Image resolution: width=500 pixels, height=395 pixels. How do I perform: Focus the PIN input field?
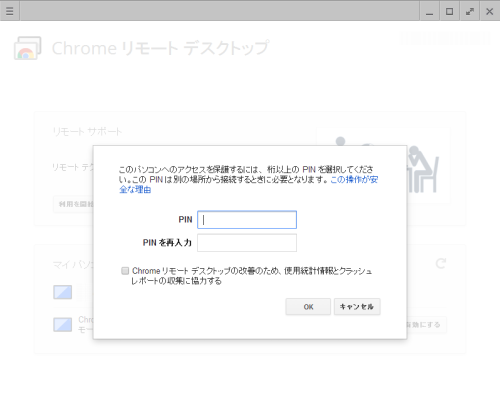[x=247, y=220]
